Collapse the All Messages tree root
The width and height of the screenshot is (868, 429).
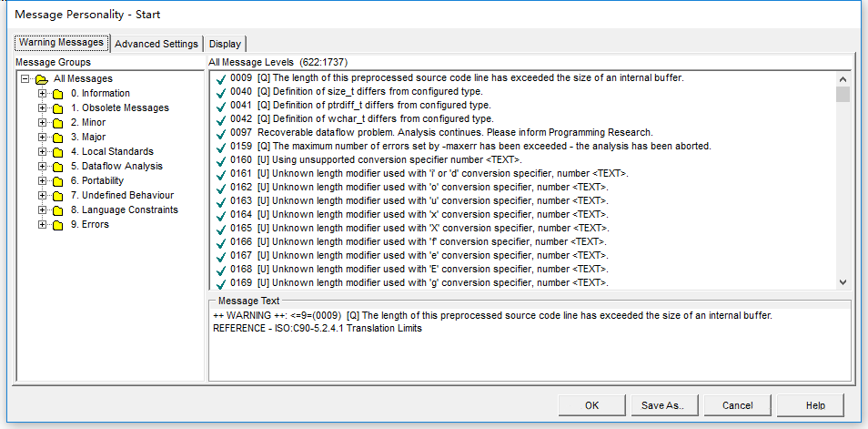[x=25, y=79]
